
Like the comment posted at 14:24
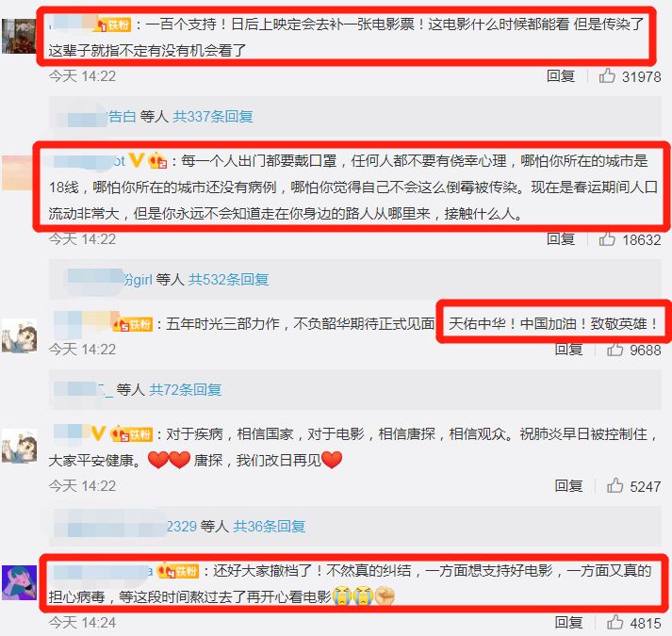(615, 622)
